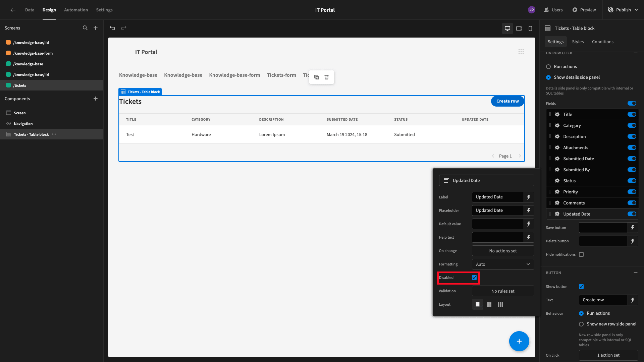Viewport: 644px width, 362px height.
Task: Click the mobile view icon in toolbar
Action: click(530, 28)
